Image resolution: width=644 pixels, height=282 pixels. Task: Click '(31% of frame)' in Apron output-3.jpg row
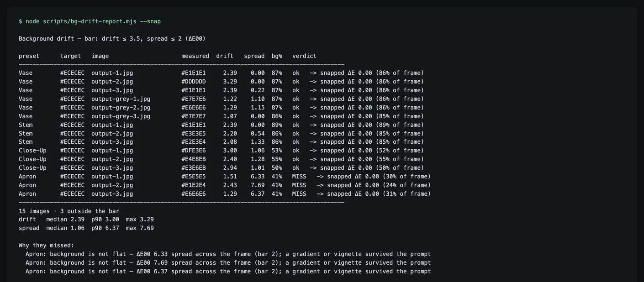pos(407,194)
